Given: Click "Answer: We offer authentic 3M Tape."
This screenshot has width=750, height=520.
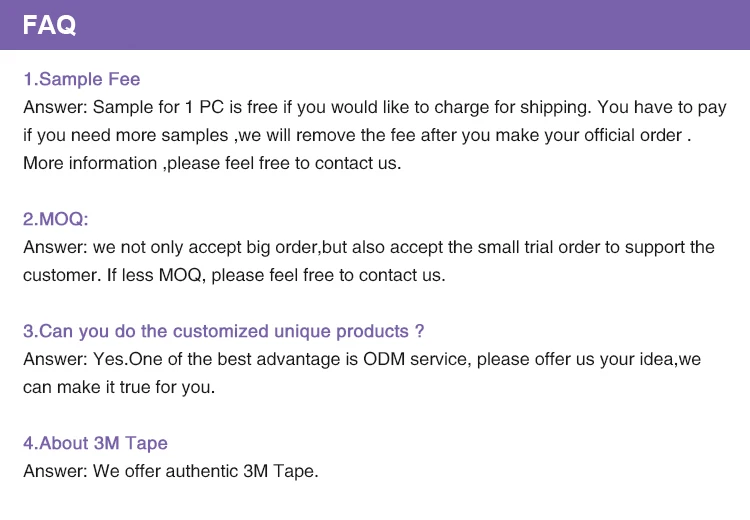Looking at the screenshot, I should [x=171, y=471].
